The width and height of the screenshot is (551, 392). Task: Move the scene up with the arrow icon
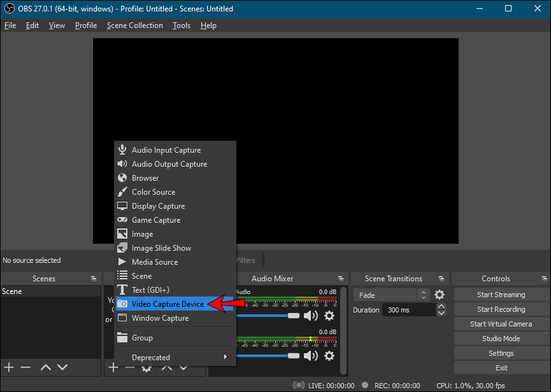(x=45, y=367)
